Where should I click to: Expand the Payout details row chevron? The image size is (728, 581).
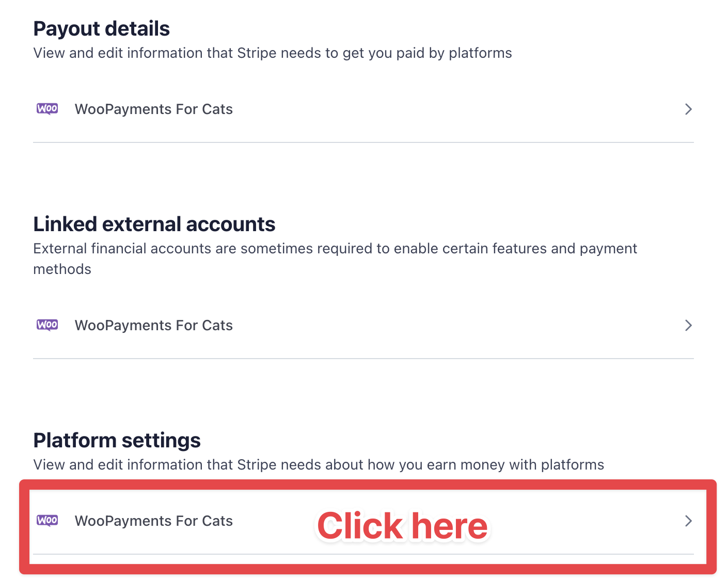tap(688, 109)
